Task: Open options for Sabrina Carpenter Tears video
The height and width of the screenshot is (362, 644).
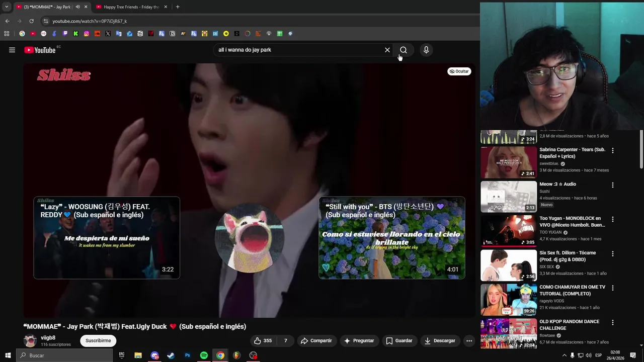Action: pyautogui.click(x=612, y=150)
